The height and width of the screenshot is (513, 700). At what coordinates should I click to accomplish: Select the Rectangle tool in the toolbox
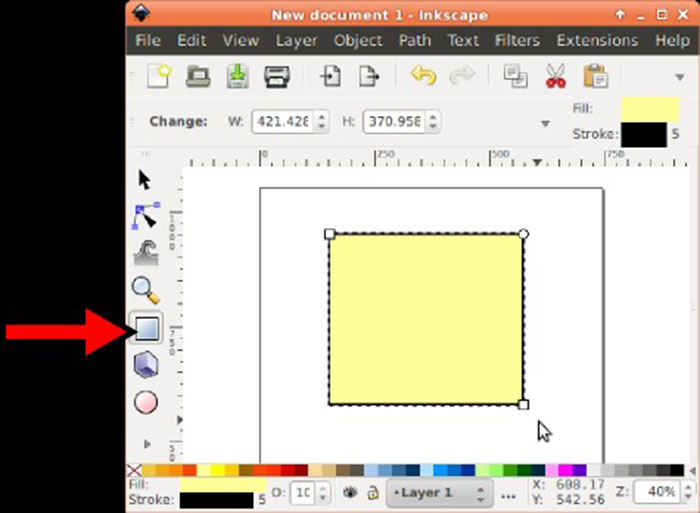point(146,329)
